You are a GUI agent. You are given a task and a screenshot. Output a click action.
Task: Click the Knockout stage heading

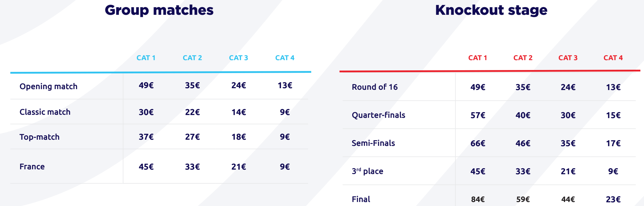(491, 10)
